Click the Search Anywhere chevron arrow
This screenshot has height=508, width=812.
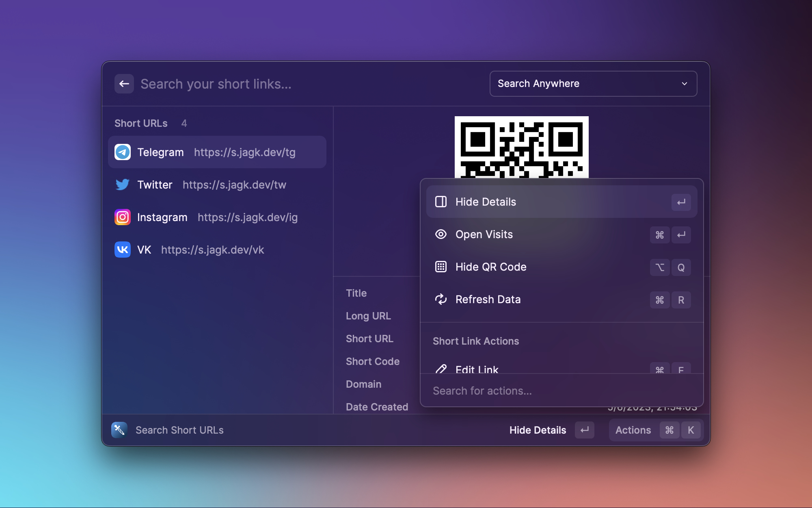[x=685, y=84]
